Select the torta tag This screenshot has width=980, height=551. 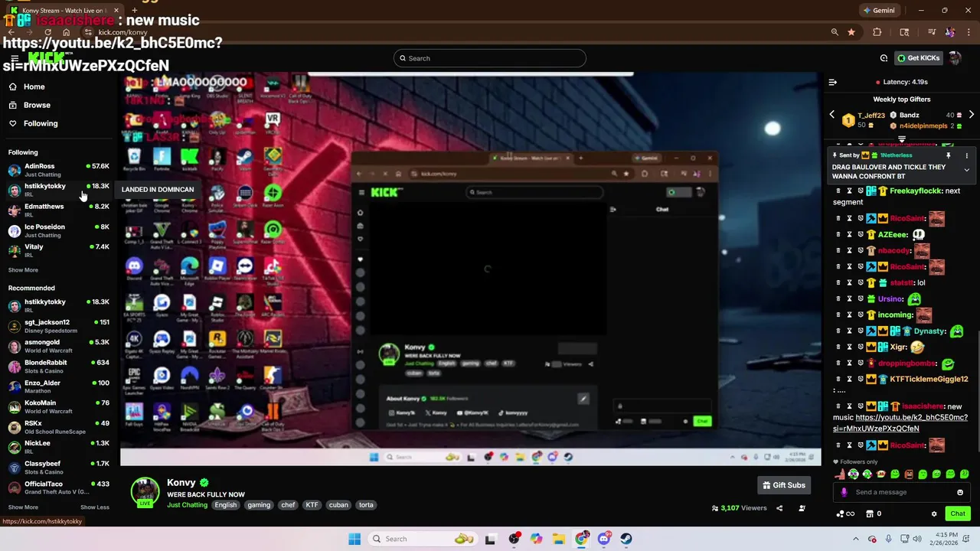366,505
